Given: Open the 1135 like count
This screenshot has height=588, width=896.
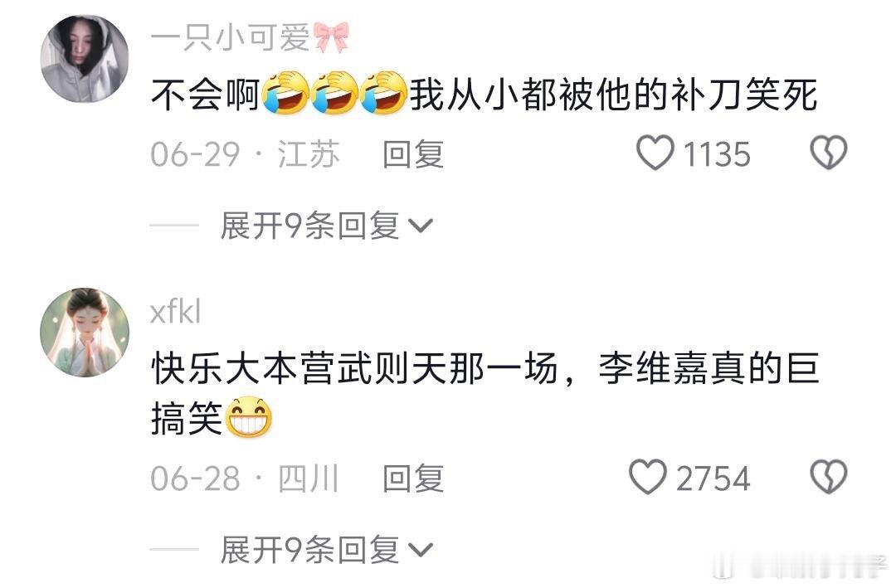Looking at the screenshot, I should [717, 154].
